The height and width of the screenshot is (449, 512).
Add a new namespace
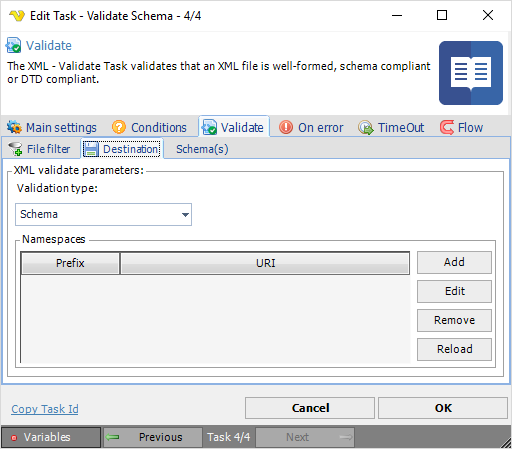coord(454,262)
